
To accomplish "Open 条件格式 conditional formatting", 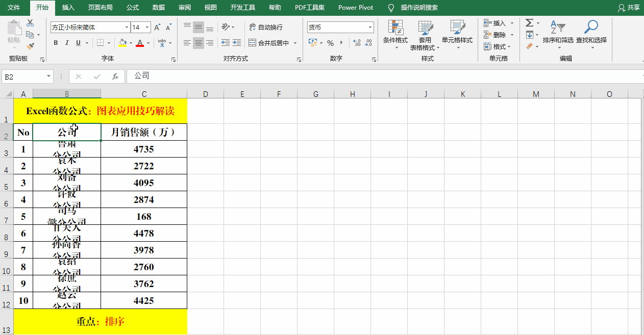I will coord(395,35).
